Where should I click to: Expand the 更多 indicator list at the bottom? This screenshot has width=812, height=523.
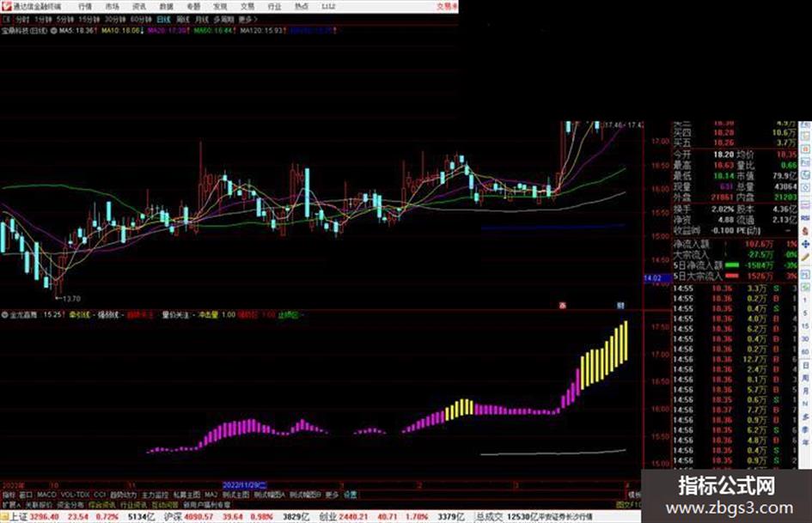[332, 495]
